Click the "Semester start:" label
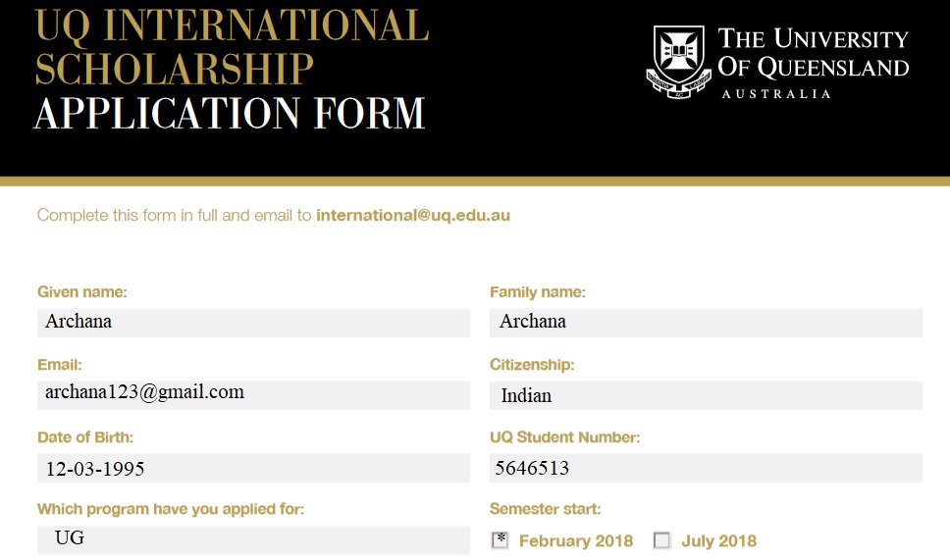This screenshot has width=950, height=560. pyautogui.click(x=545, y=509)
